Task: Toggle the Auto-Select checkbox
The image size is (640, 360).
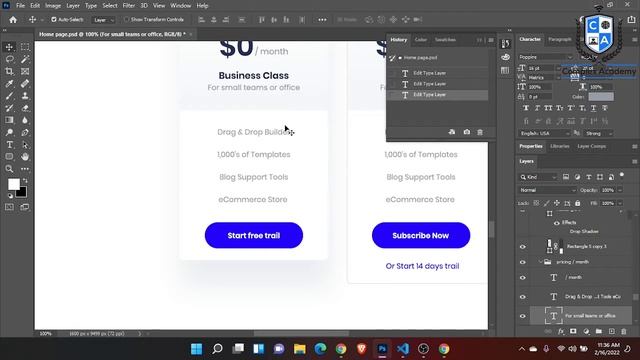Action: pos(53,20)
